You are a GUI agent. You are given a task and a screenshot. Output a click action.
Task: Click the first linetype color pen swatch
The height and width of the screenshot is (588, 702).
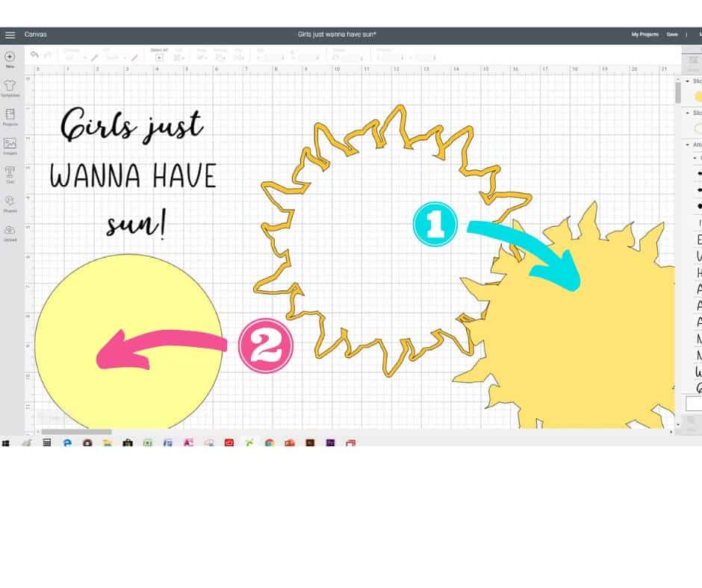tap(94, 57)
